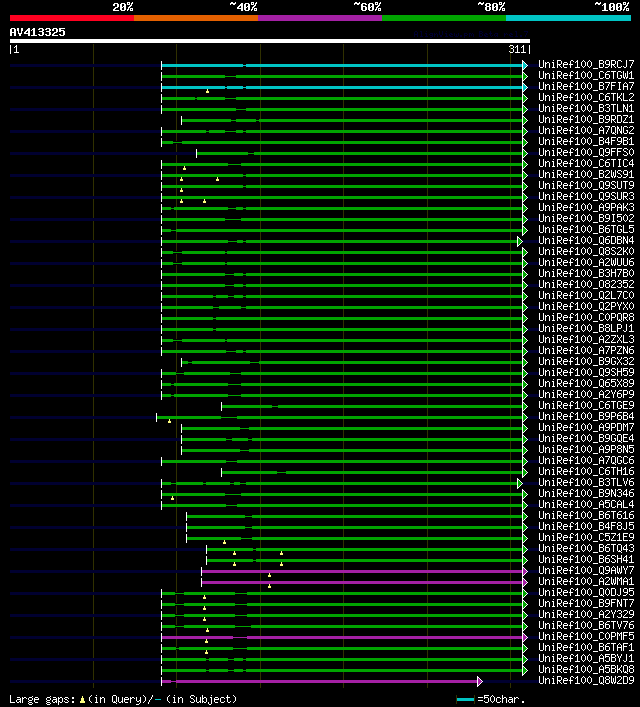The height and width of the screenshot is (707, 640).
Task: Click the UniRef100_C0PMF5 label
Action: click(586, 636)
